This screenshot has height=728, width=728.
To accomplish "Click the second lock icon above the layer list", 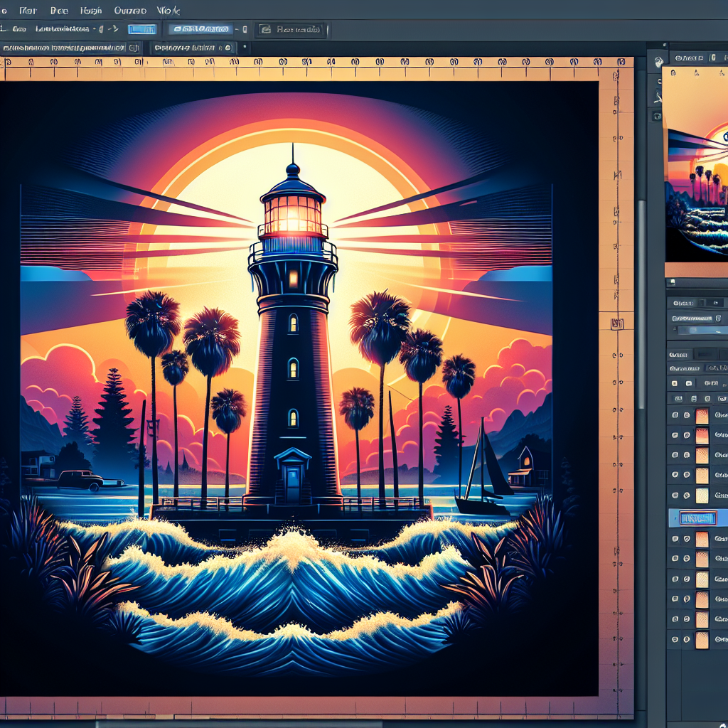I will [692, 400].
